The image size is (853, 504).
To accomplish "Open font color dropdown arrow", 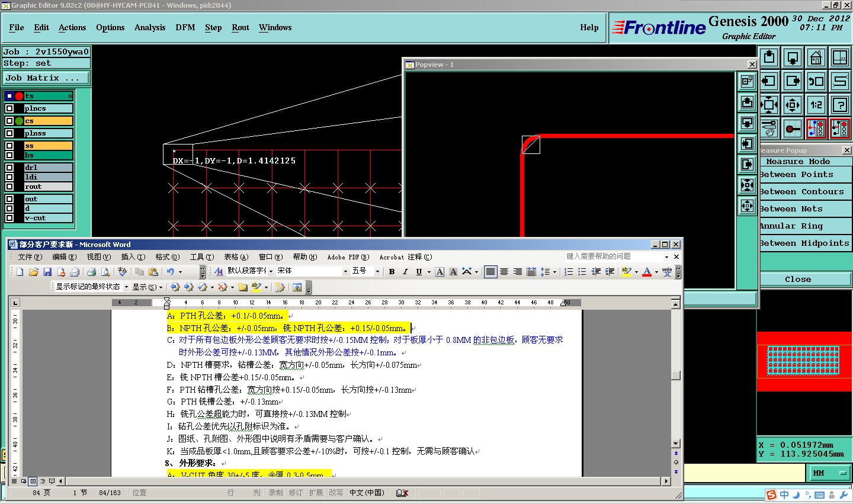I will (656, 272).
